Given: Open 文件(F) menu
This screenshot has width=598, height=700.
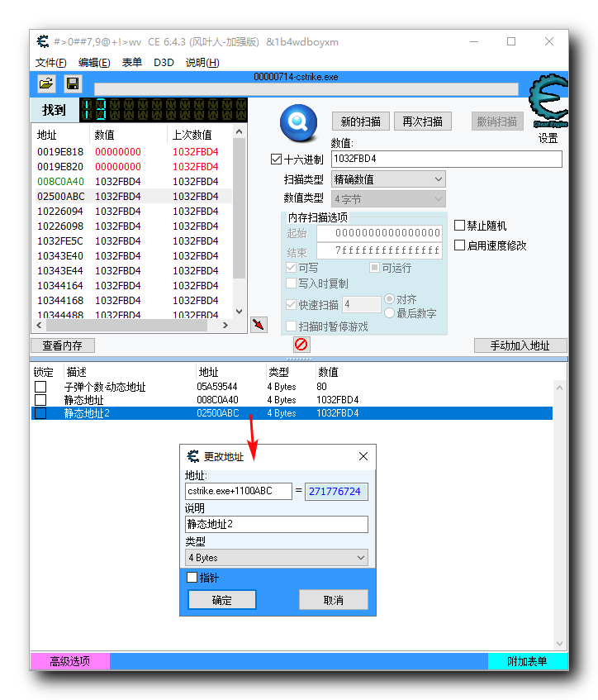Looking at the screenshot, I should pos(51,63).
